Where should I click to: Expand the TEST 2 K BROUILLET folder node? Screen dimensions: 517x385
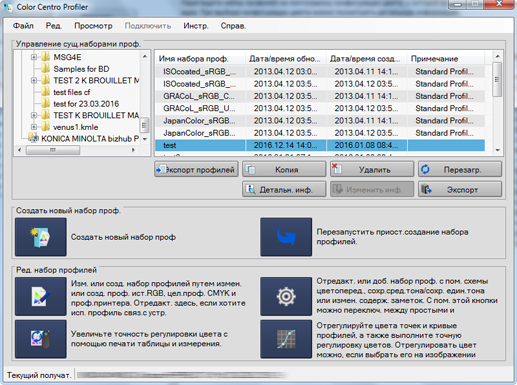pyautogui.click(x=34, y=80)
